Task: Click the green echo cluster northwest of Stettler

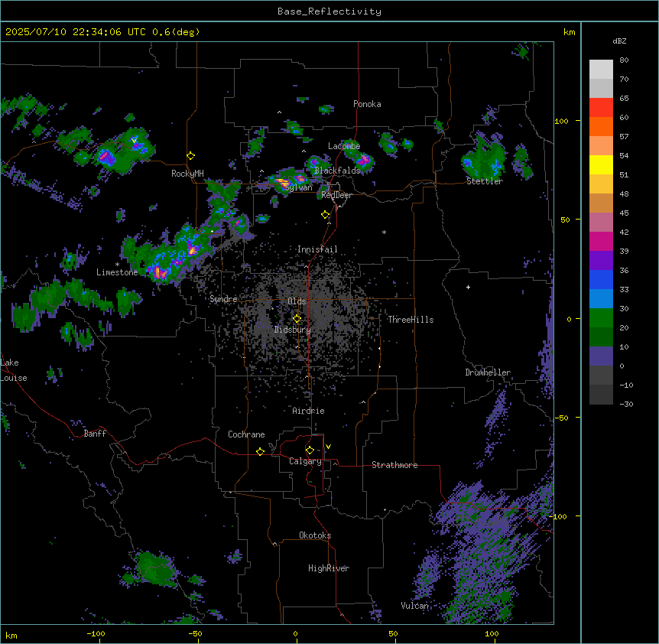Action: (x=484, y=161)
